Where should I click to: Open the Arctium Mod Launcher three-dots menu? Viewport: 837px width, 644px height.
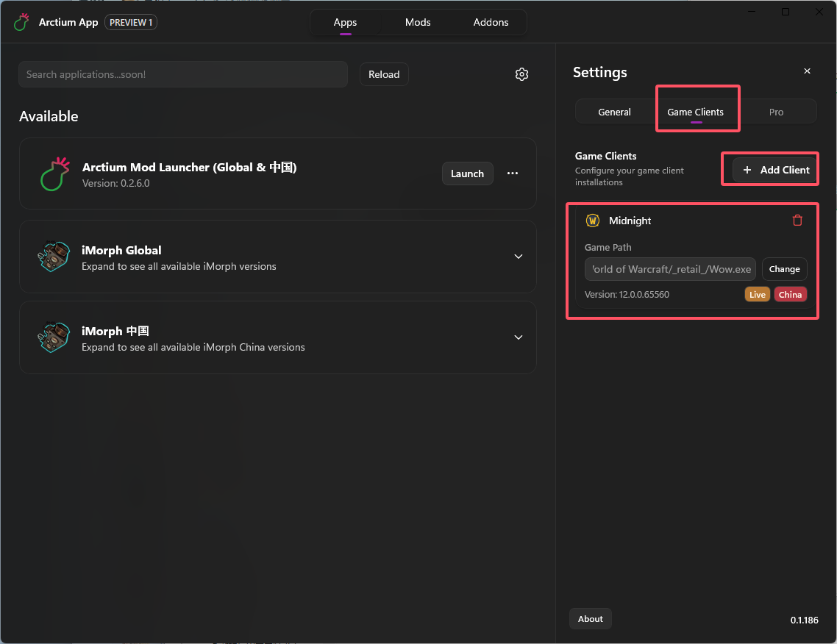[x=513, y=173]
